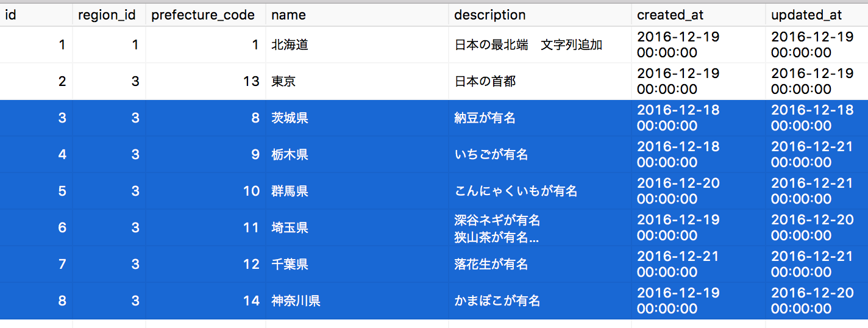Click the updated_at column header
Image resolution: width=868 pixels, height=328 pixels.
(817, 15)
